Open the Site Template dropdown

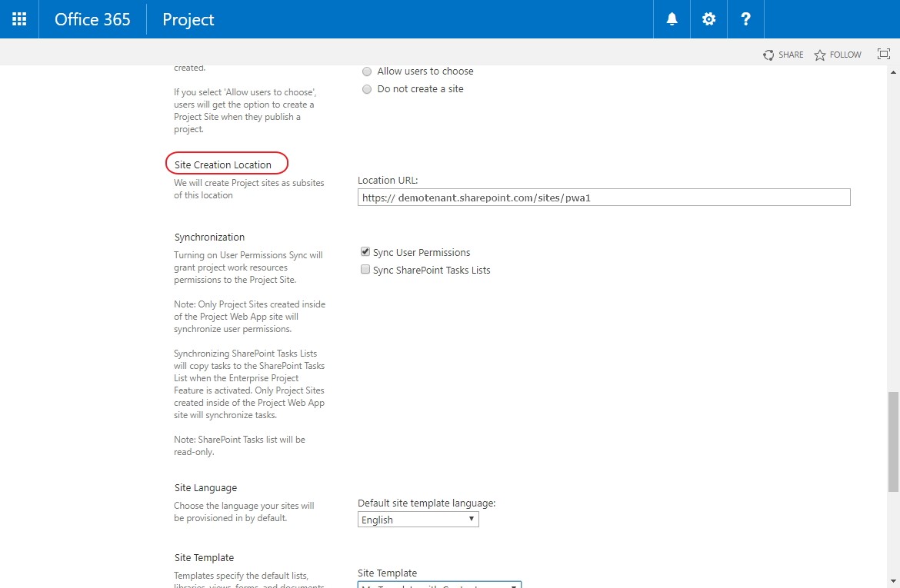click(x=439, y=585)
